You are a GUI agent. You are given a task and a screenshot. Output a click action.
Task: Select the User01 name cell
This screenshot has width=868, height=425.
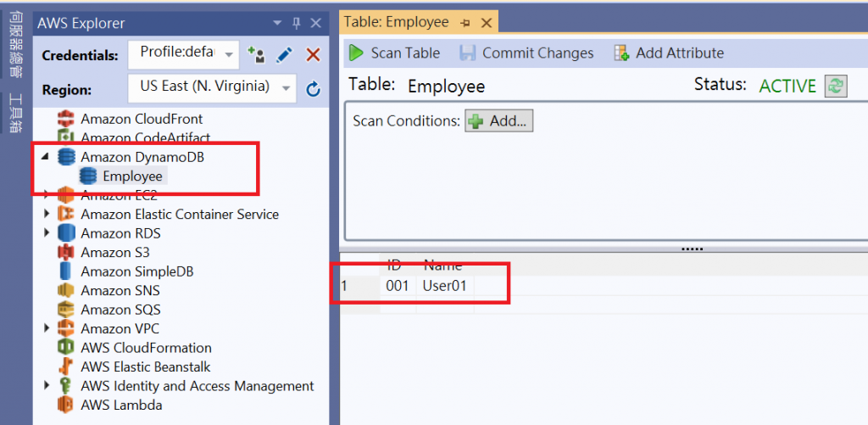point(445,286)
